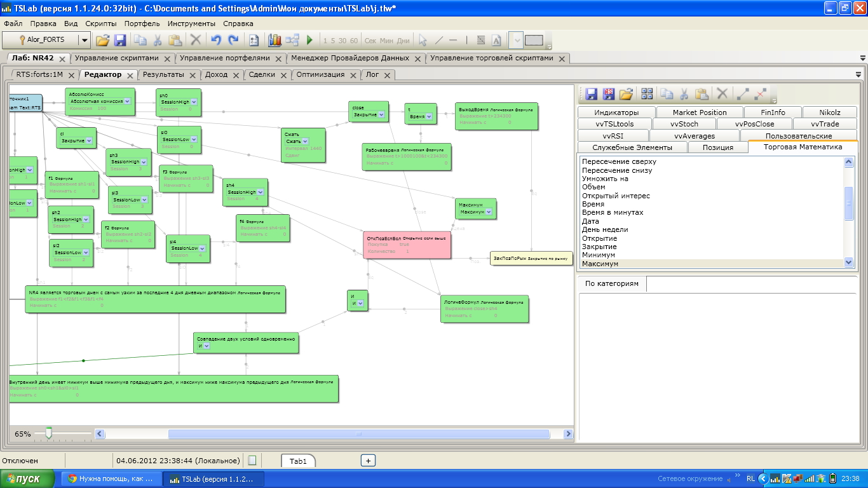Click the scissors Cut icon in main toolbar
Viewport: 868px width, 488px height.
click(157, 40)
